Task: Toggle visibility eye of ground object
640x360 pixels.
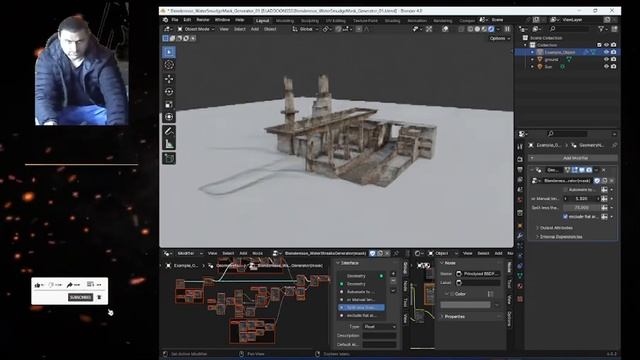Action: tap(606, 59)
